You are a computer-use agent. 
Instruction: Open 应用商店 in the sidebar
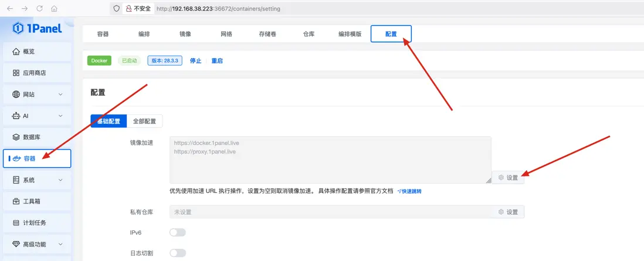click(x=38, y=73)
